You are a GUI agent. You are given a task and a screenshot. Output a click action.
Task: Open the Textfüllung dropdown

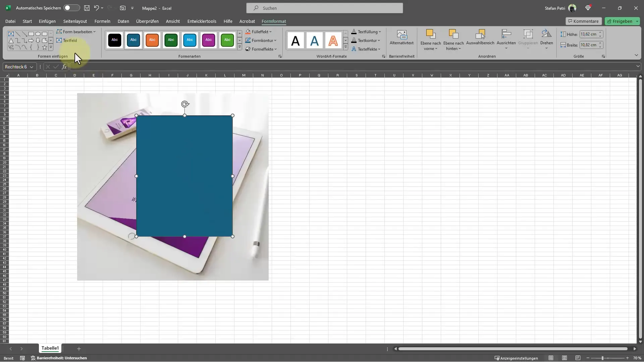pyautogui.click(x=366, y=32)
